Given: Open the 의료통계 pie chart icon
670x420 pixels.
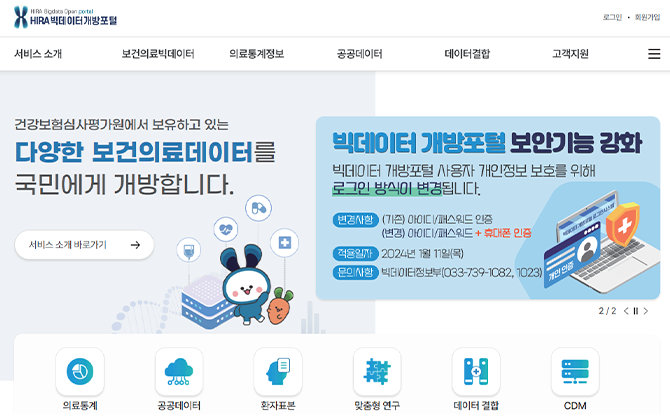Looking at the screenshot, I should click(80, 371).
